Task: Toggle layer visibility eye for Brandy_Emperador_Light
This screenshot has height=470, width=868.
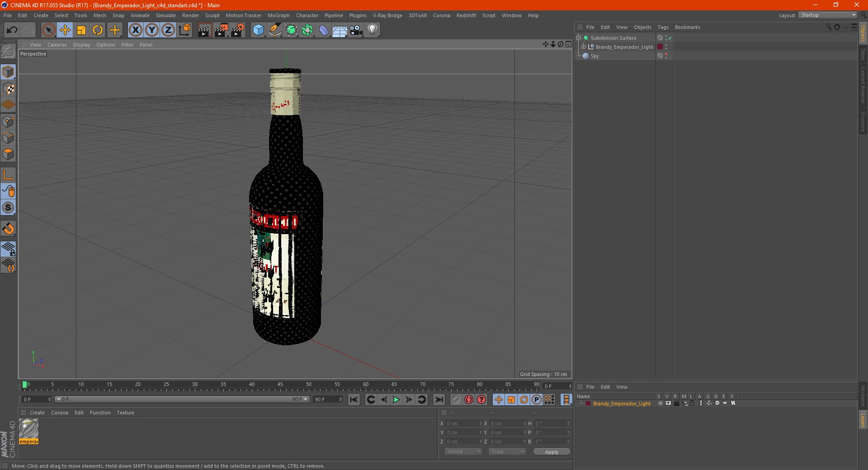Action: coord(668,403)
